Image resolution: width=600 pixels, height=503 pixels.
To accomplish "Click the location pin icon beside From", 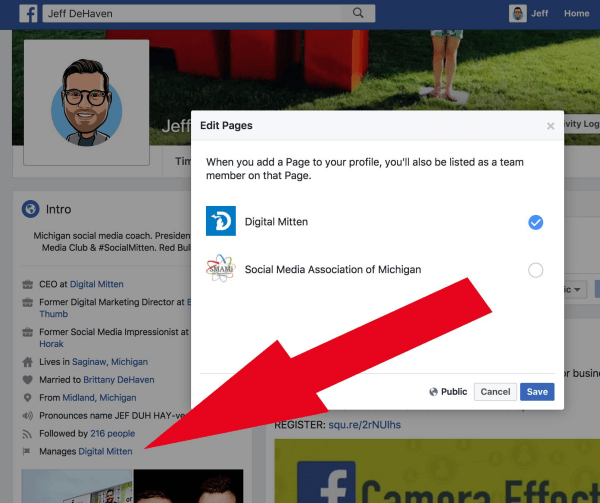I will [28, 398].
